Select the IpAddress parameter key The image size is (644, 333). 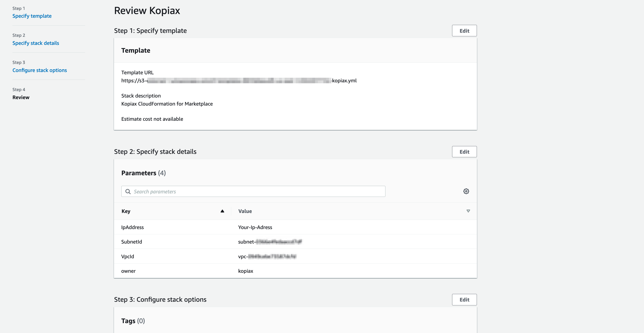point(132,227)
